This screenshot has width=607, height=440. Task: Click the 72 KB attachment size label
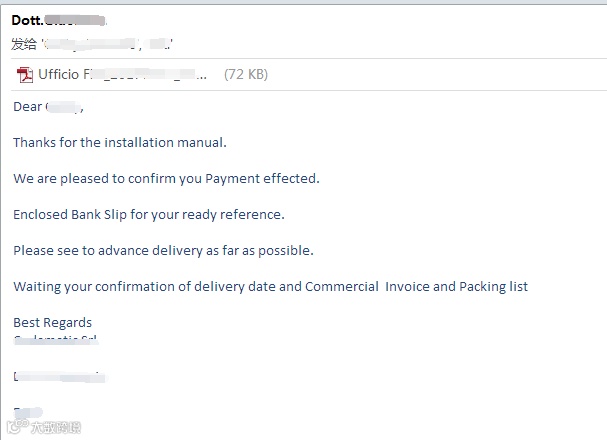point(245,74)
